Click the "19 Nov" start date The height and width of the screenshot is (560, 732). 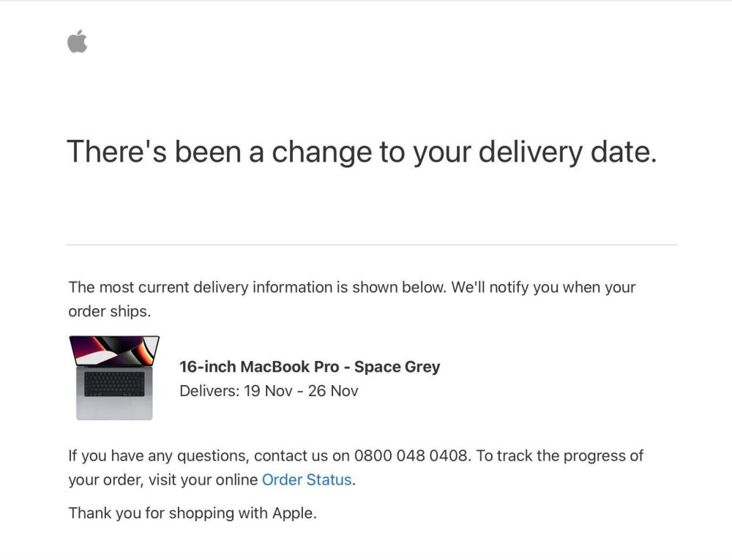click(x=269, y=391)
